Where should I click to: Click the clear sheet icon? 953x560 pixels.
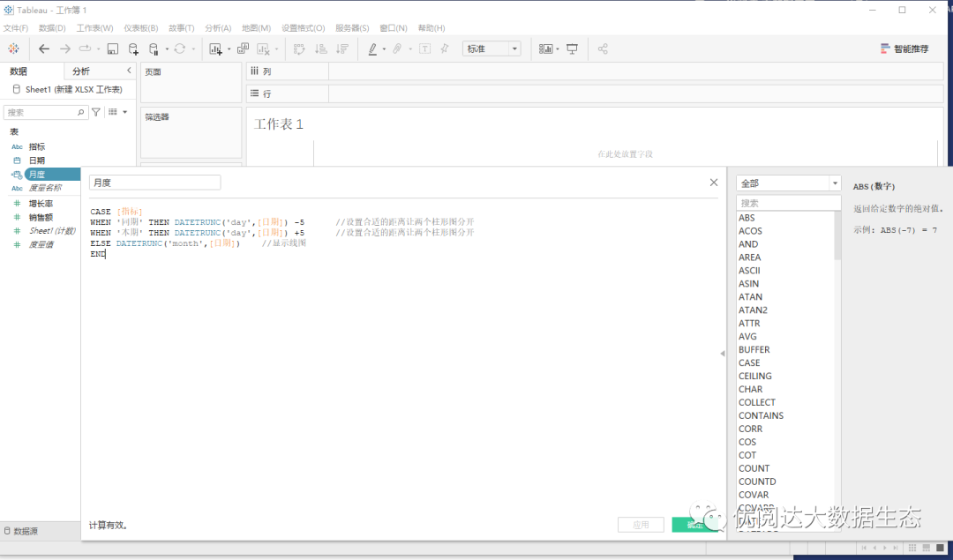263,49
